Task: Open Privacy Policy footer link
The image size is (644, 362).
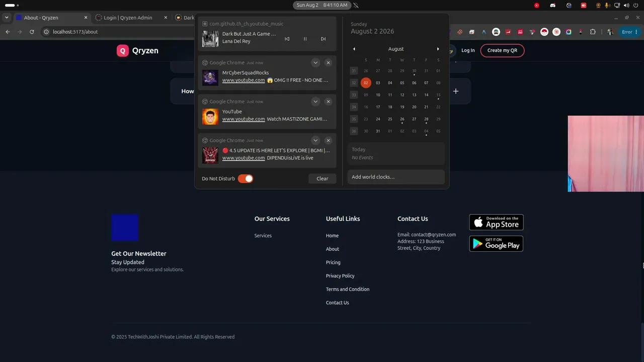Action: click(340, 276)
